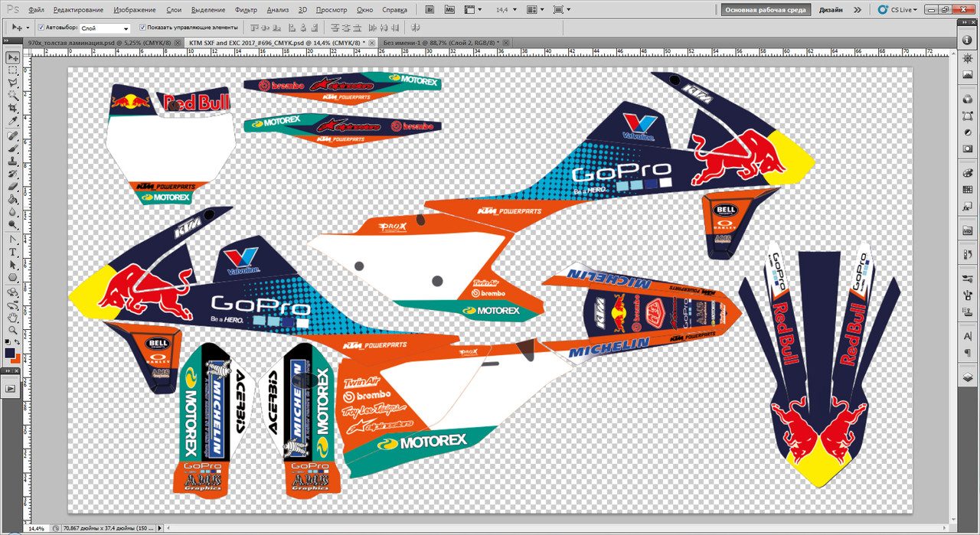This screenshot has width=980, height=535.
Task: Select the Lasso tool
Action: [x=13, y=82]
